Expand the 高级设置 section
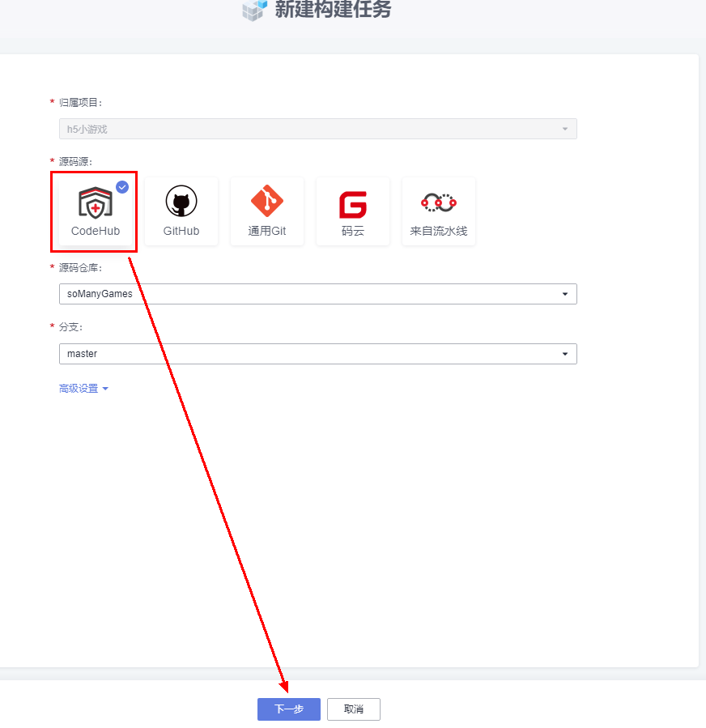 pos(83,389)
